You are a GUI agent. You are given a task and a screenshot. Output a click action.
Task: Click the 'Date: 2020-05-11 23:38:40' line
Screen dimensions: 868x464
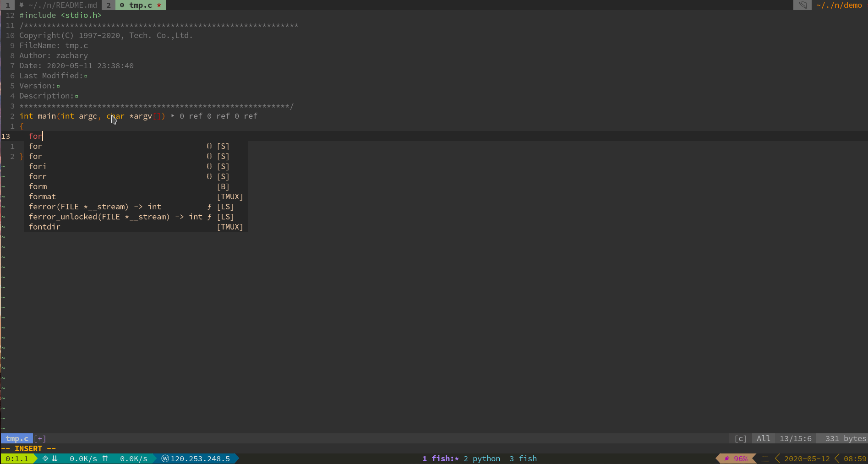coord(76,66)
